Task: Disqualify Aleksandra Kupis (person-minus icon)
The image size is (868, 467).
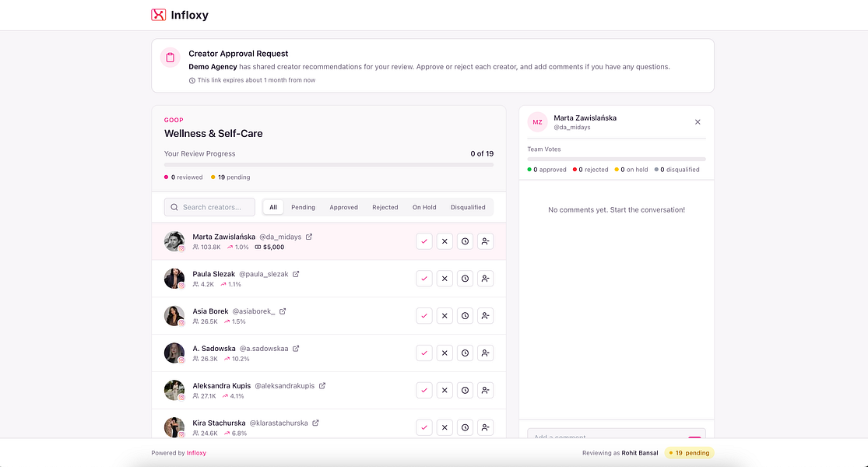Action: pyautogui.click(x=486, y=390)
